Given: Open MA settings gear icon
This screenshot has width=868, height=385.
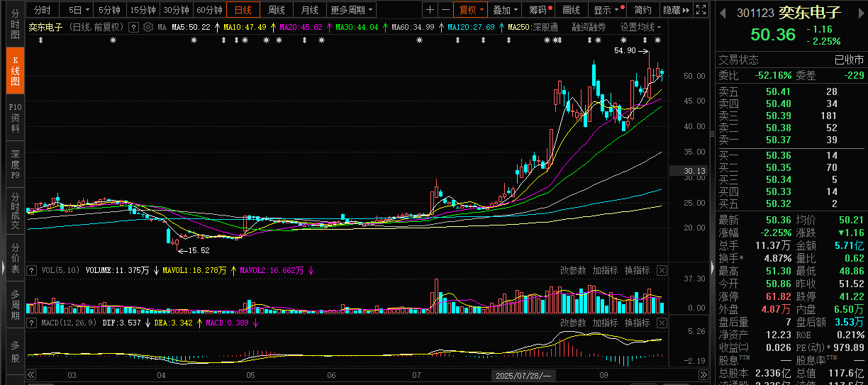Looking at the screenshot, I should [148, 27].
